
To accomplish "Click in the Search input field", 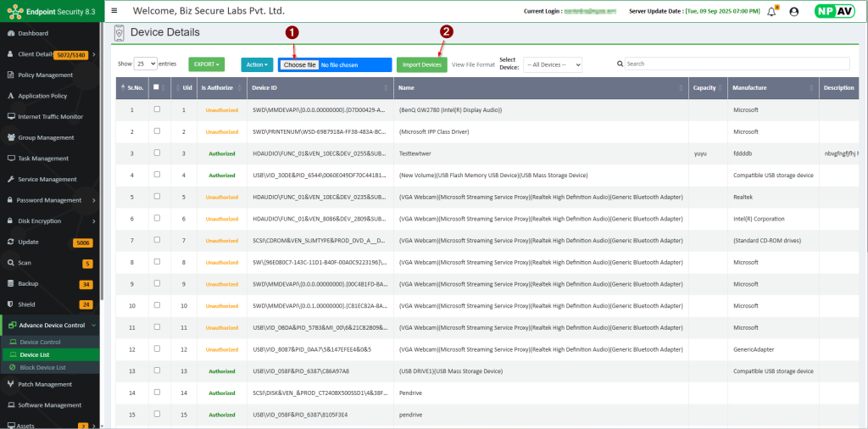I will coord(736,64).
